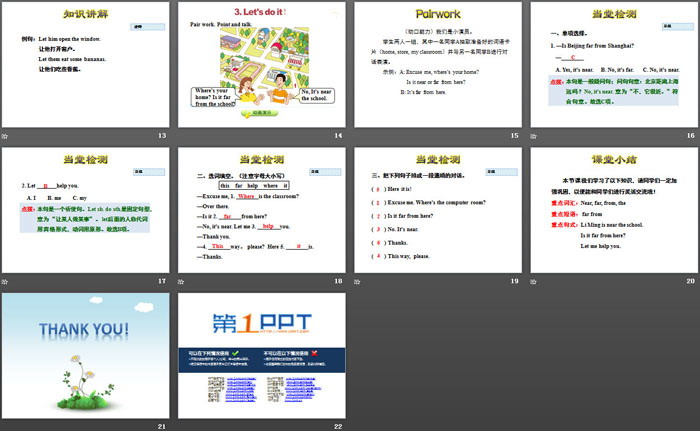Screen dimensions: 700x431
Task: Select slide 19 thumbnail with sentence ordering exercise
Action: pos(438,210)
